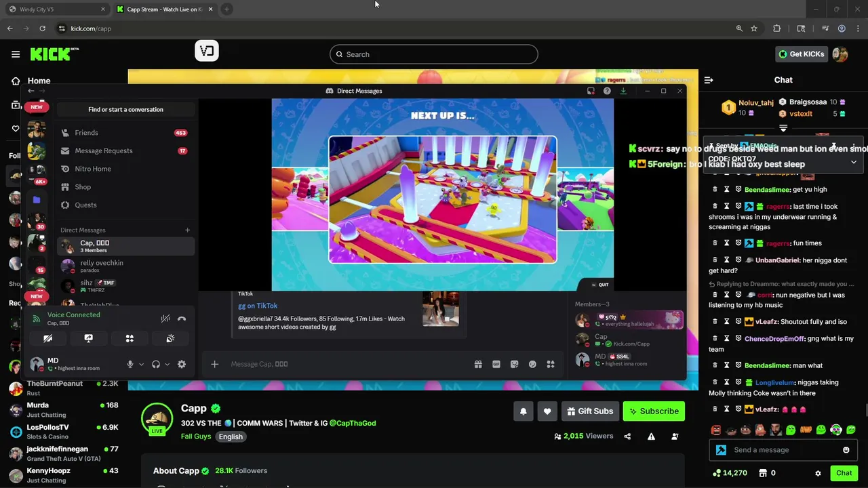This screenshot has width=868, height=488.
Task: Expand Discord headphone output options arrow
Action: [167, 365]
